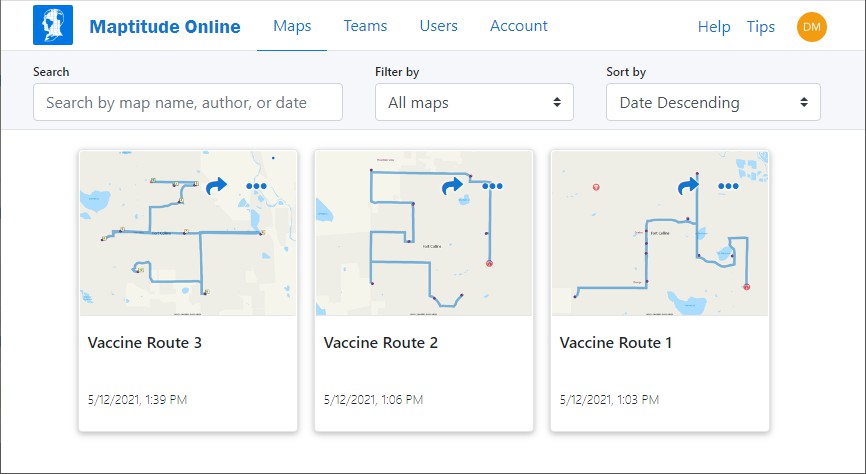Viewport: 866px width, 474px height.
Task: Click the Maptitude Online logo icon
Action: 53,26
